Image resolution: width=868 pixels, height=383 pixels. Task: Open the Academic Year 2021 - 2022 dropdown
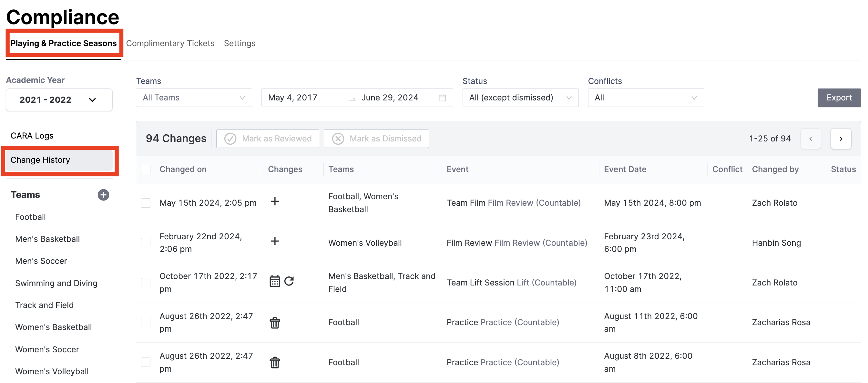pos(59,100)
